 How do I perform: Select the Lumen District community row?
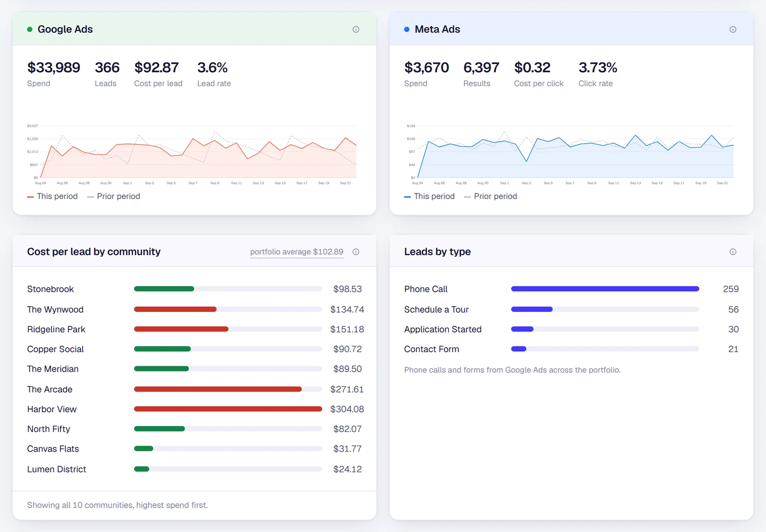pyautogui.click(x=195, y=469)
